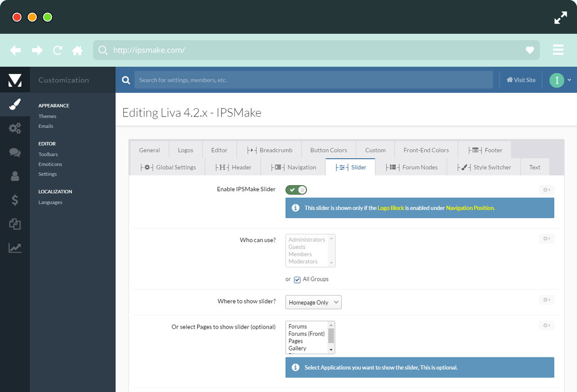Switch to the Footer tab

point(485,150)
